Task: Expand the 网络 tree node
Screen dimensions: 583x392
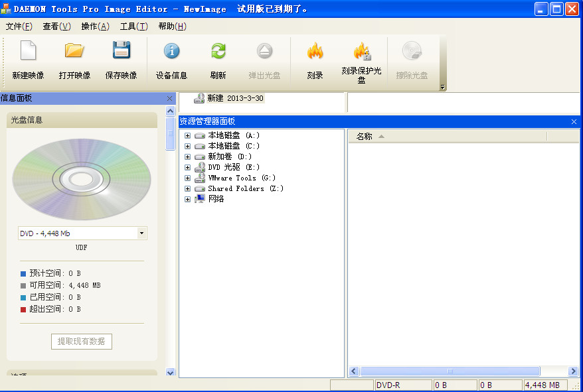Action: [187, 199]
